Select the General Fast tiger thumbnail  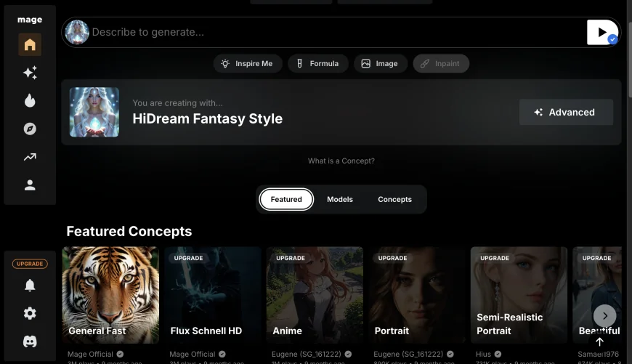[x=110, y=295]
